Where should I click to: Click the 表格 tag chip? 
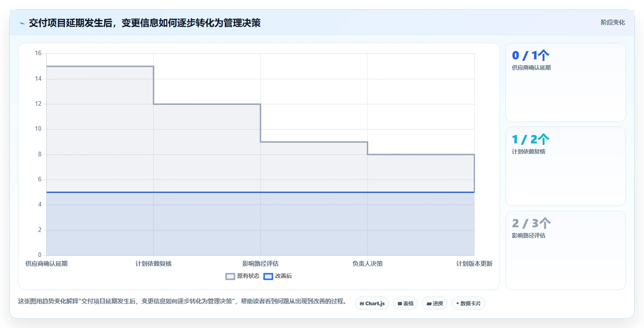click(405, 303)
